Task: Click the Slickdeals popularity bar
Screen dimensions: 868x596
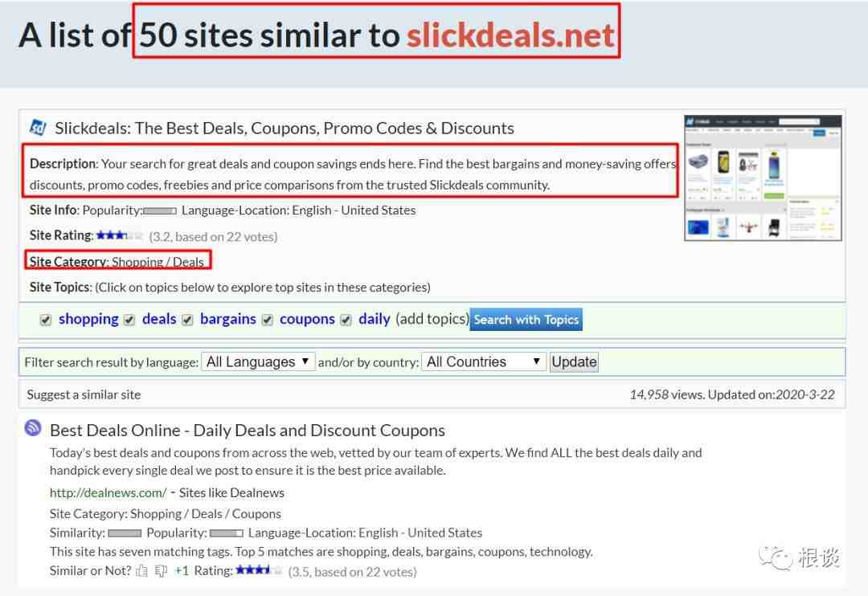Action: pos(160,210)
